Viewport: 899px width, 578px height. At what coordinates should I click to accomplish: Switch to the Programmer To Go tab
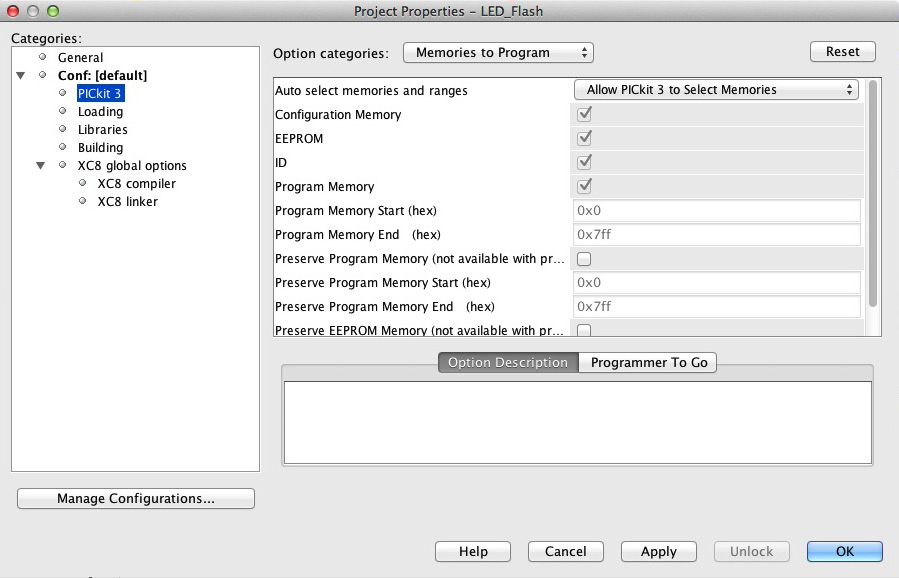point(648,363)
